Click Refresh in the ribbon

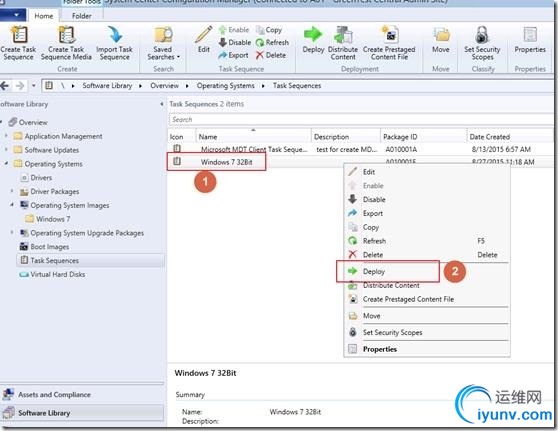[272, 42]
